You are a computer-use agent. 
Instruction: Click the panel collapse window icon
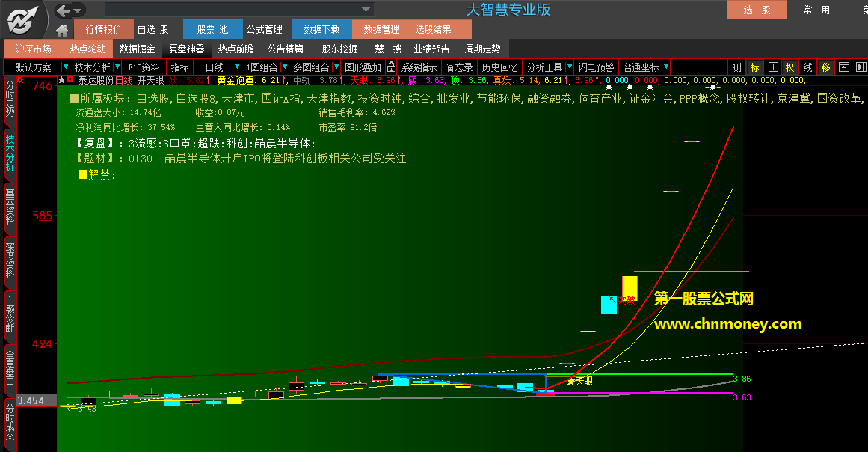[843, 67]
